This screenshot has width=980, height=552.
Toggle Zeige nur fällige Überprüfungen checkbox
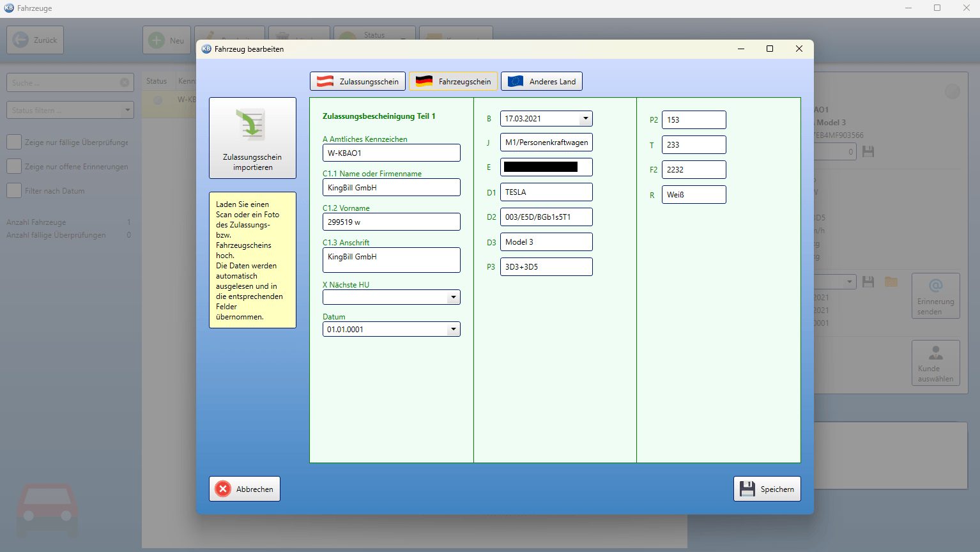tap(14, 142)
